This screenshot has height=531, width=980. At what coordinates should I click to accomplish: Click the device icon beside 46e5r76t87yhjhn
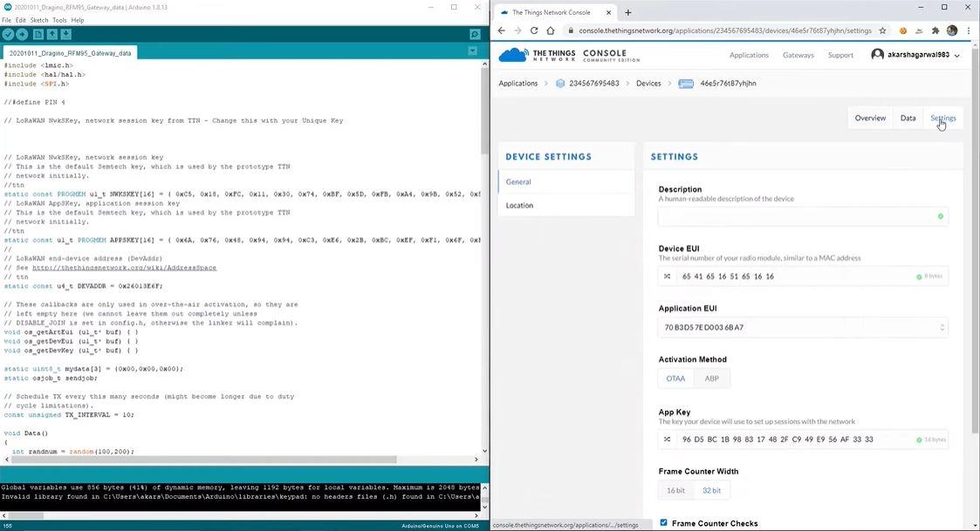pos(686,84)
